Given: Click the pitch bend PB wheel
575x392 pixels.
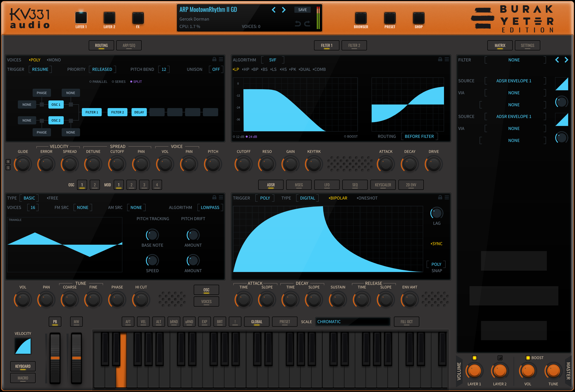Looking at the screenshot, I should 55,358.
